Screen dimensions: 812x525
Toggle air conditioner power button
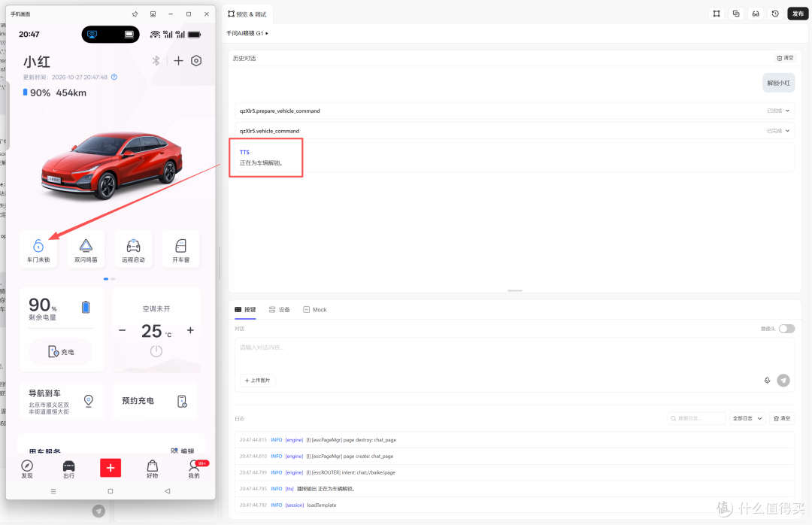tap(156, 351)
